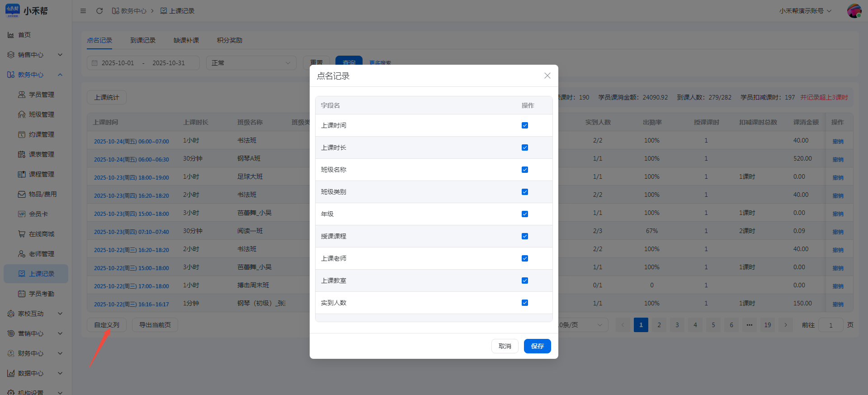The height and width of the screenshot is (395, 868).
Task: Open 在线商城 shop in sidebar
Action: click(x=41, y=234)
